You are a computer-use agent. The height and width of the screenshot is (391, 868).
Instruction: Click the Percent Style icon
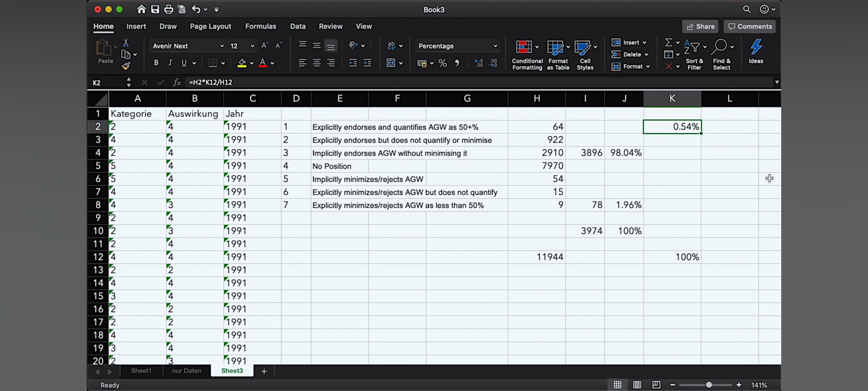click(x=443, y=63)
